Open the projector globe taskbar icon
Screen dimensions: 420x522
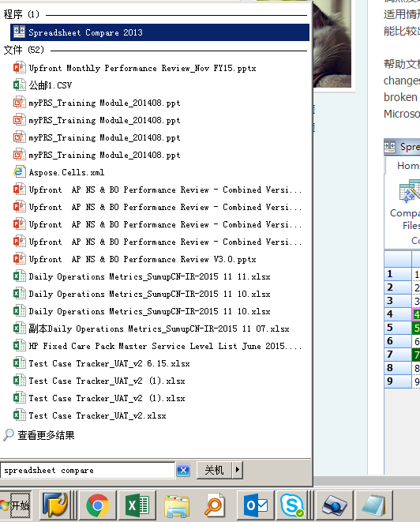pyautogui.click(x=334, y=505)
